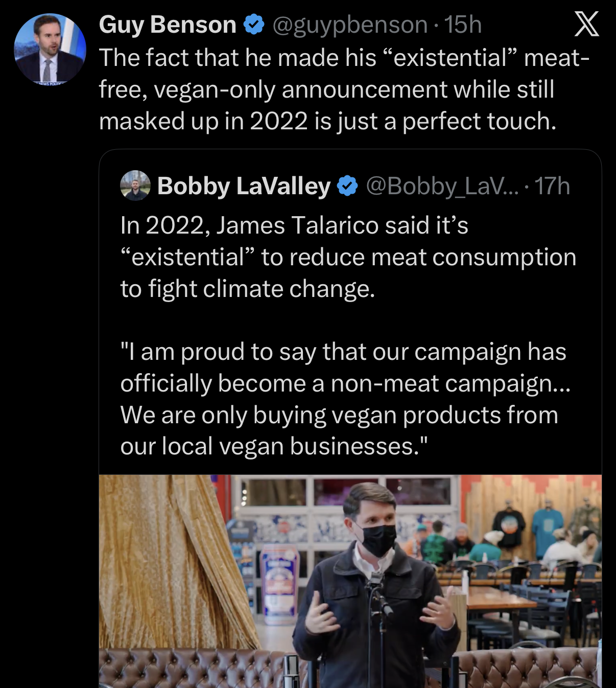Click the X logo
Screen dimensions: 616x688
[x=586, y=24]
